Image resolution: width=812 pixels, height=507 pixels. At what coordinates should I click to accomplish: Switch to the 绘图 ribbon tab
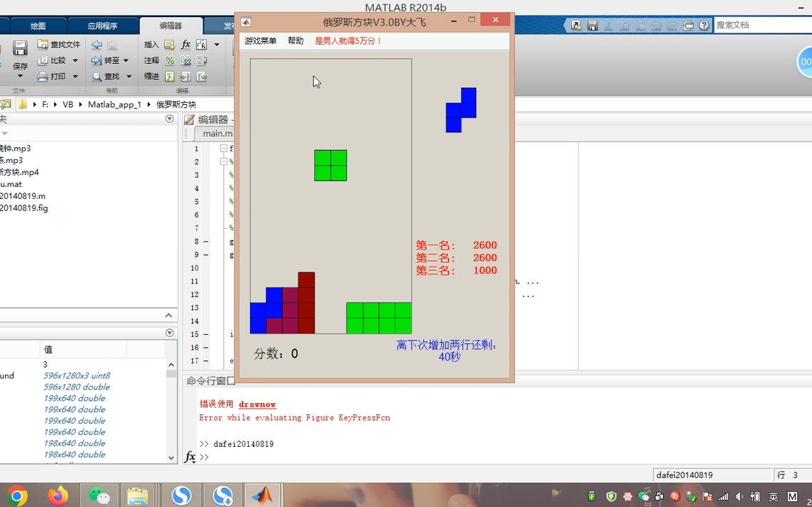pyautogui.click(x=37, y=25)
